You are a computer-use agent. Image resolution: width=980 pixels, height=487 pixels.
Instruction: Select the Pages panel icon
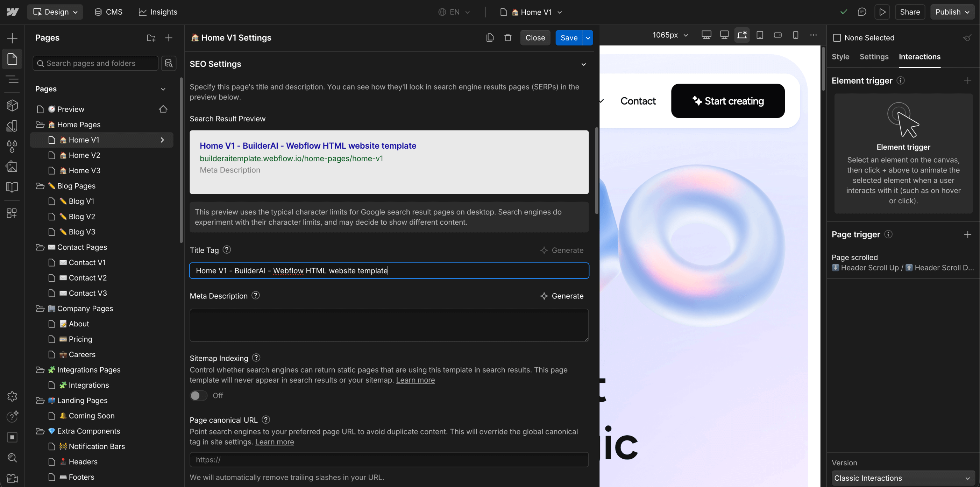click(12, 59)
